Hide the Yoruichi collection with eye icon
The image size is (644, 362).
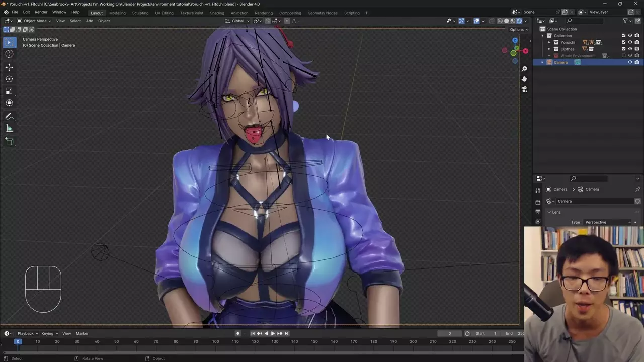(630, 42)
